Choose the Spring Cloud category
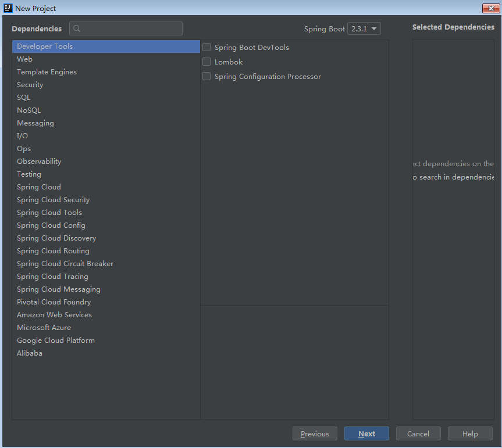The width and height of the screenshot is (502, 448). click(x=106, y=187)
